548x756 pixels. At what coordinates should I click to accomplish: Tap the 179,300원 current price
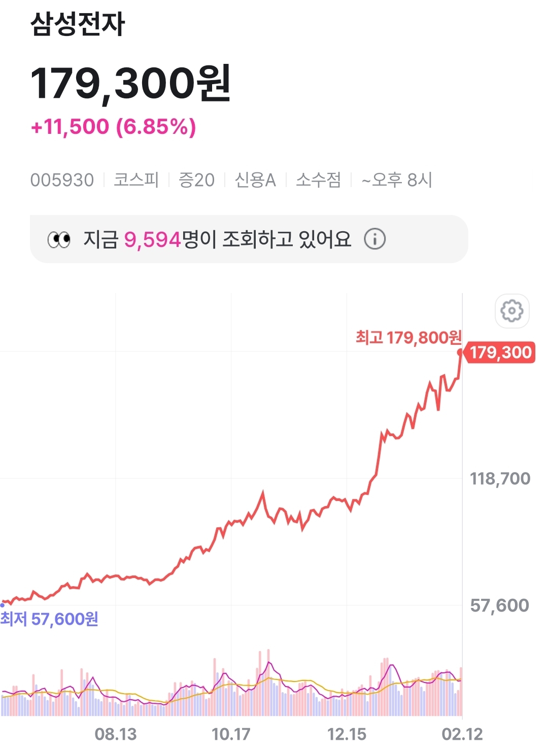click(x=130, y=83)
